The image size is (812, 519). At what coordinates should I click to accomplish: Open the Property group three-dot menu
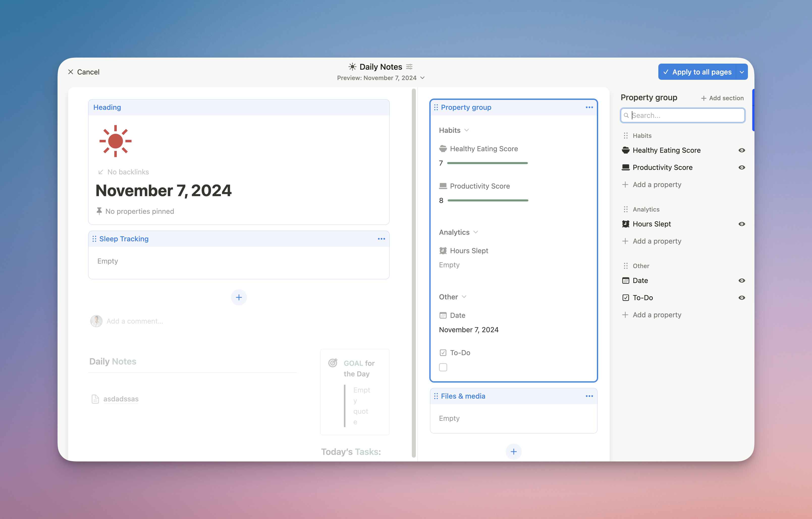tap(589, 107)
